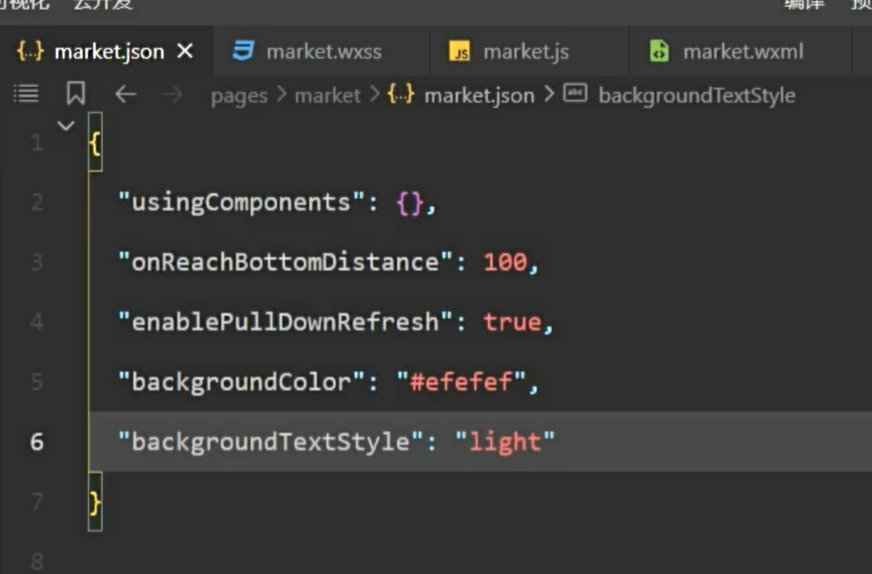Click the outline list icon in breadcrumb bar
The height and width of the screenshot is (574, 872).
26,94
